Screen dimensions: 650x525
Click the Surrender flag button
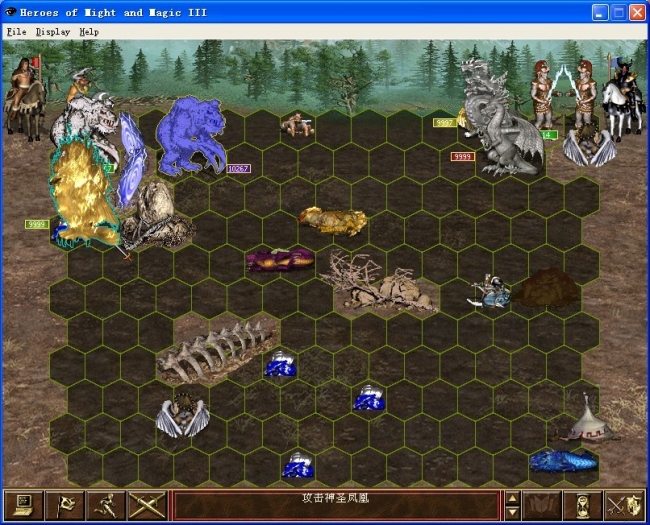[x=64, y=506]
